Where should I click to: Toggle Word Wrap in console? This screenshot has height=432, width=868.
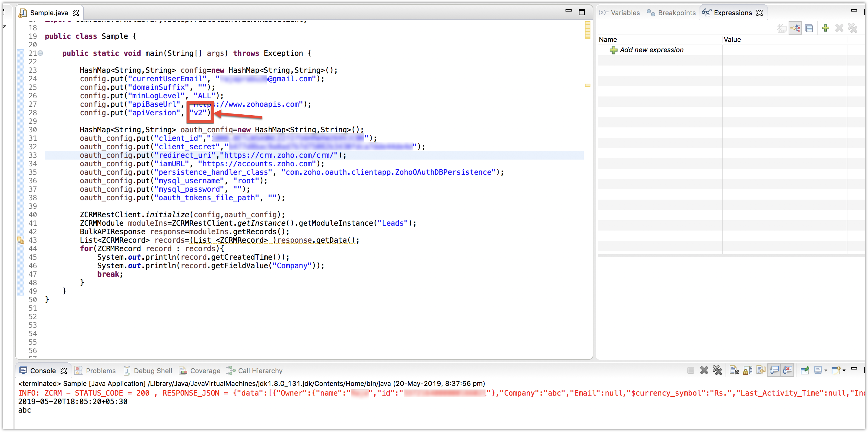click(761, 371)
